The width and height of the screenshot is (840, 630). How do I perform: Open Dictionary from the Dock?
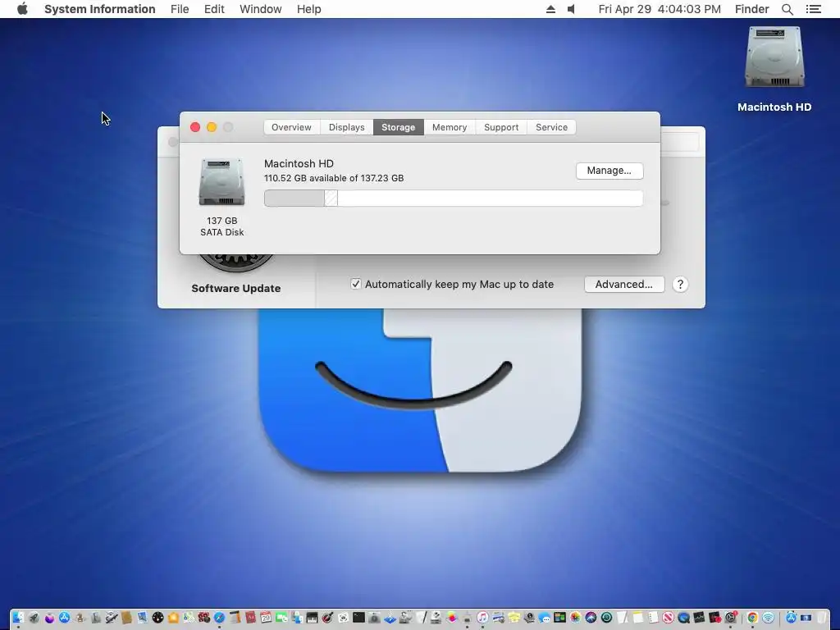(x=250, y=618)
